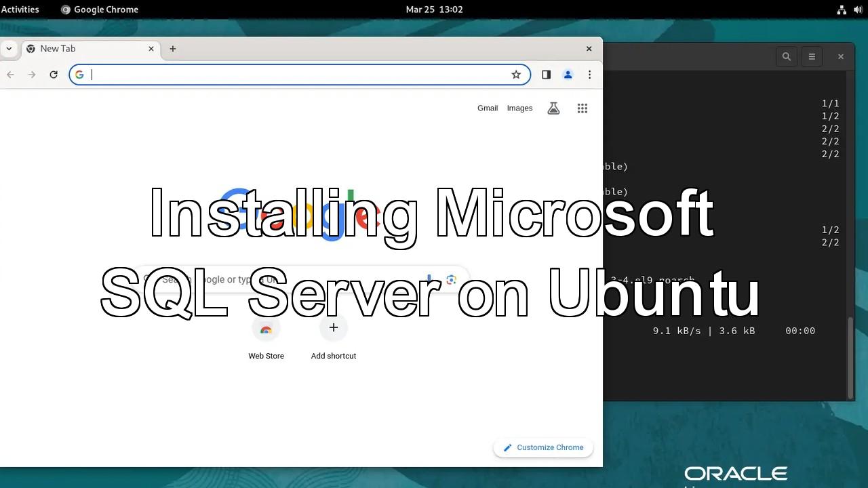Open Chrome side panel
868x488 pixels.
pos(546,75)
